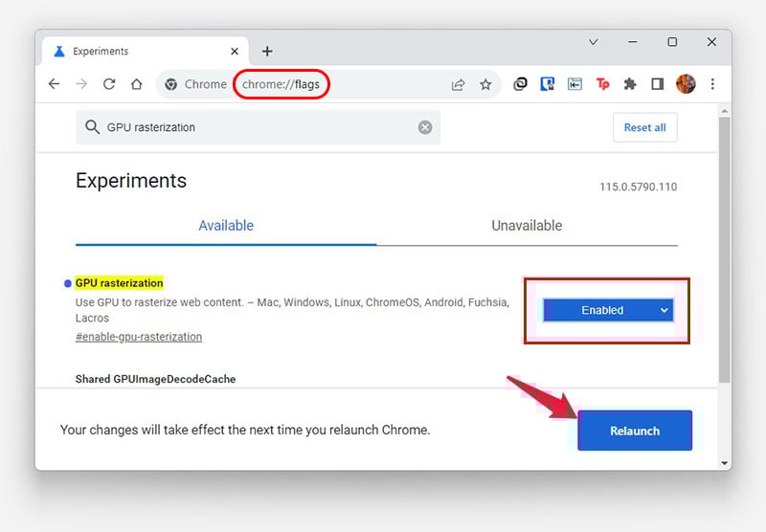Go to the Home page icon

[137, 84]
